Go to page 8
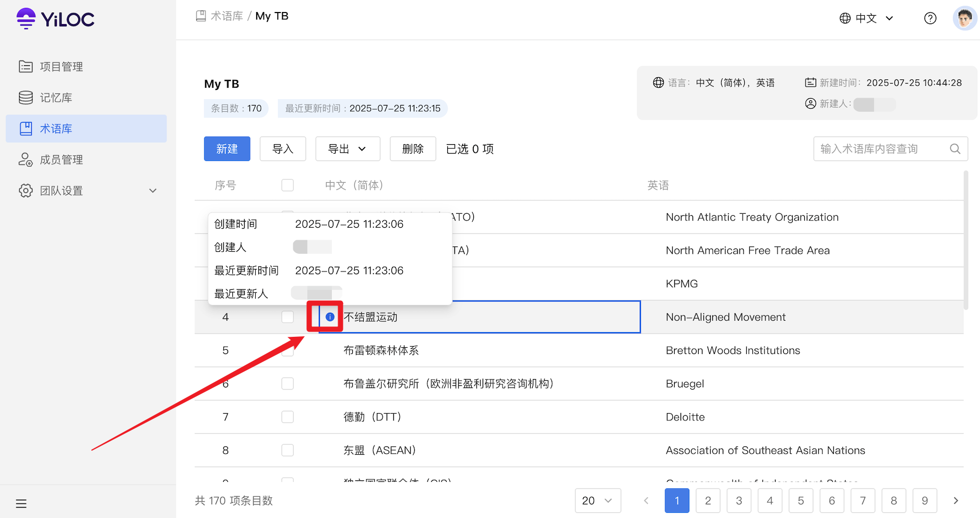The width and height of the screenshot is (980, 518). (894, 501)
